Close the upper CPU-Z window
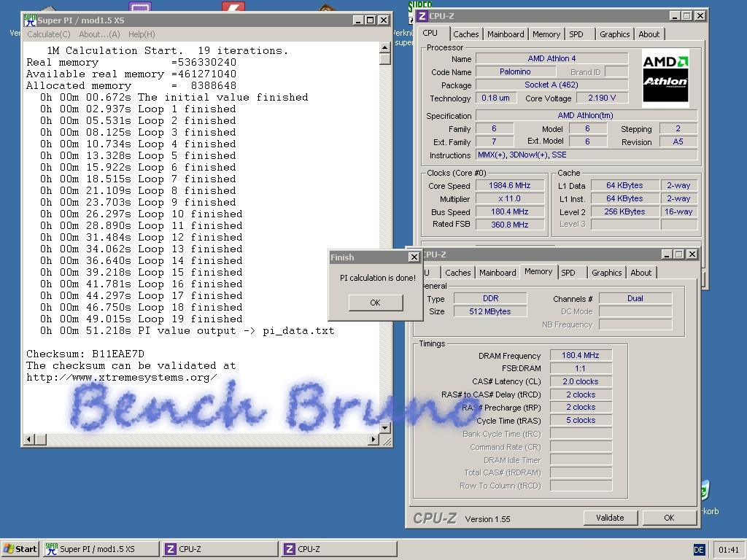747x560 pixels. coord(700,16)
